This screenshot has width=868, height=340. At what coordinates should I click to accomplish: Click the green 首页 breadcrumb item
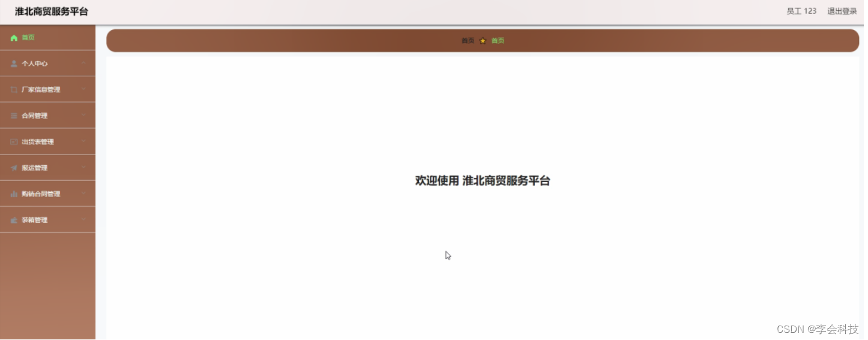[498, 41]
